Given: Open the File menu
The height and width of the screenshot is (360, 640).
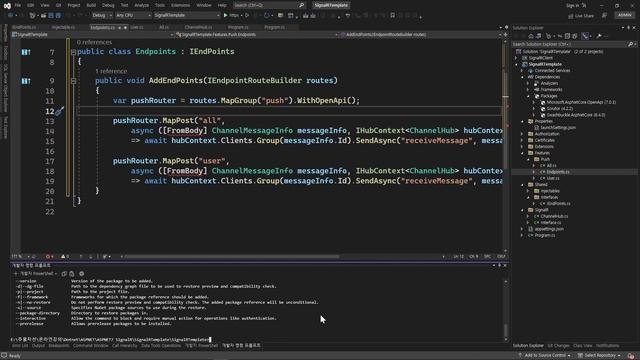Looking at the screenshot, I should coord(18,5).
